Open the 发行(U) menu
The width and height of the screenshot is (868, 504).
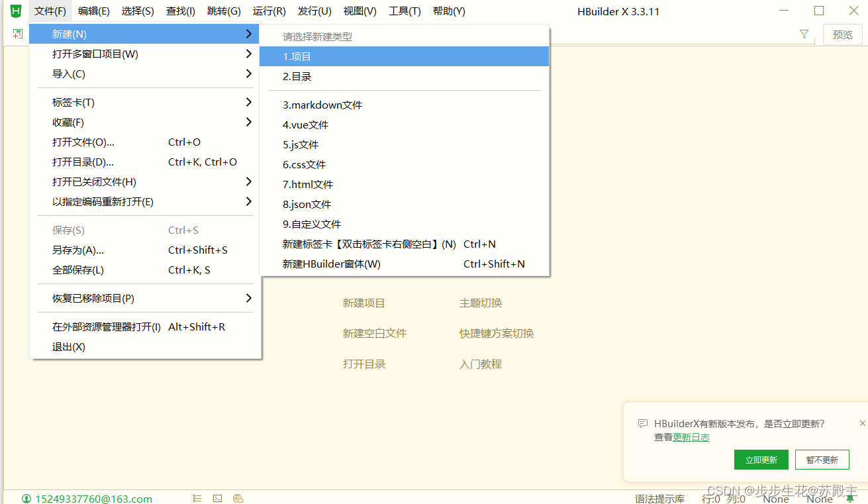[x=314, y=11]
